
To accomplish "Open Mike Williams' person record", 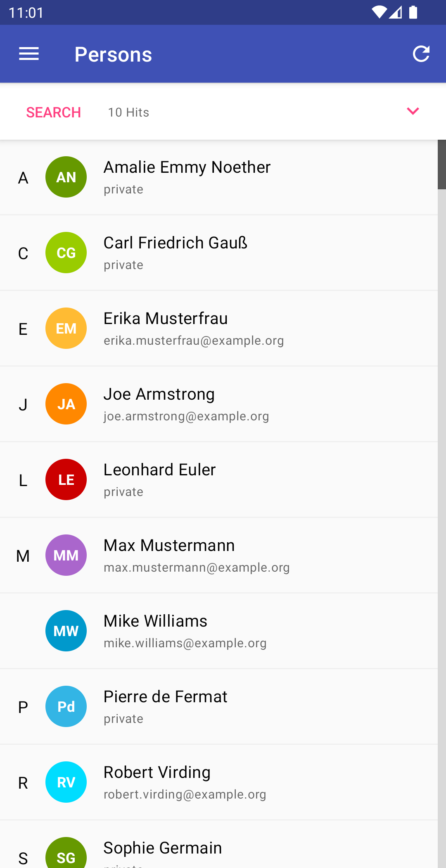I will pyautogui.click(x=155, y=622).
